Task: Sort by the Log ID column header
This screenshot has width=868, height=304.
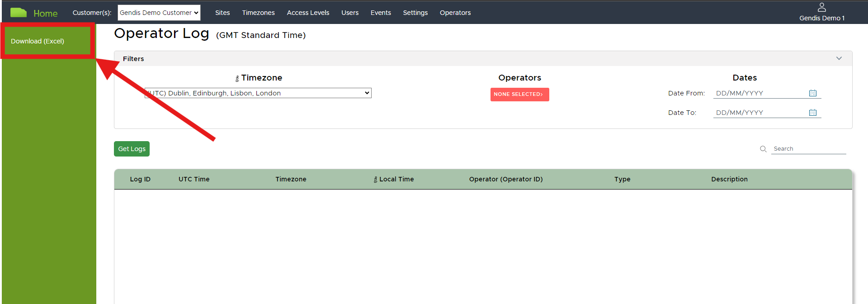Action: (x=140, y=179)
